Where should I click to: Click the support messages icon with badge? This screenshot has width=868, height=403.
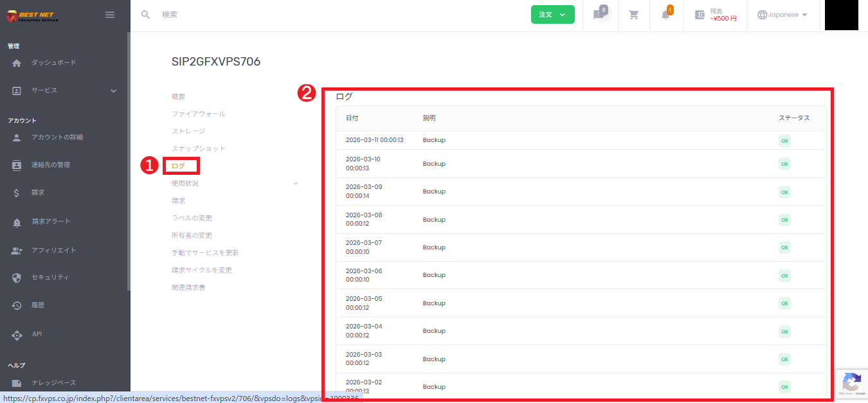tap(599, 15)
